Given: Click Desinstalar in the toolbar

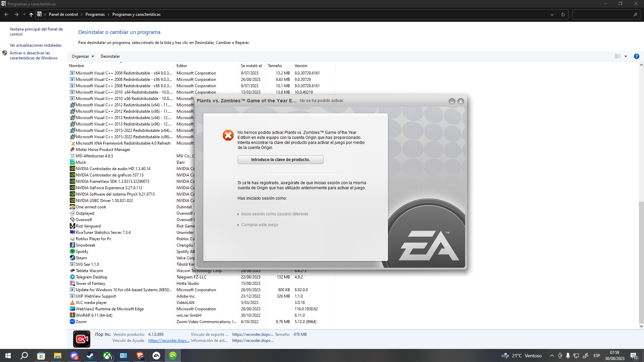Looking at the screenshot, I should pos(110,56).
